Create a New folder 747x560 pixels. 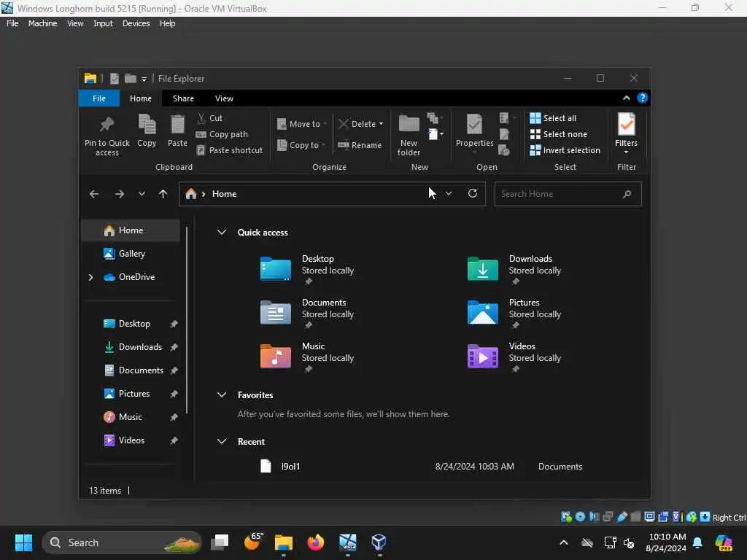coord(409,135)
